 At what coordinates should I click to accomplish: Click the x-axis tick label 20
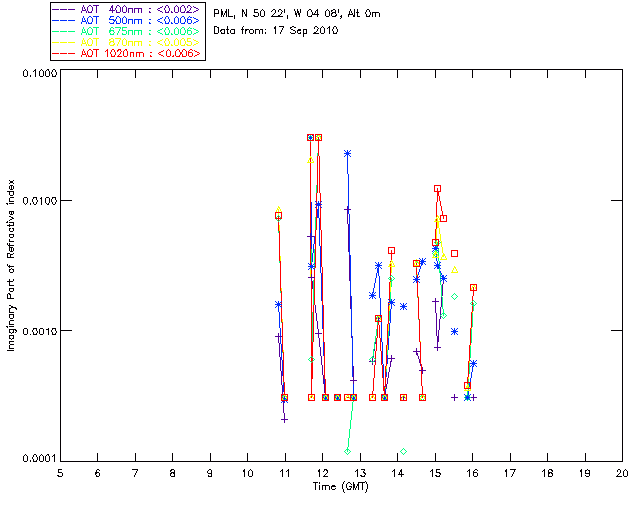point(622,473)
